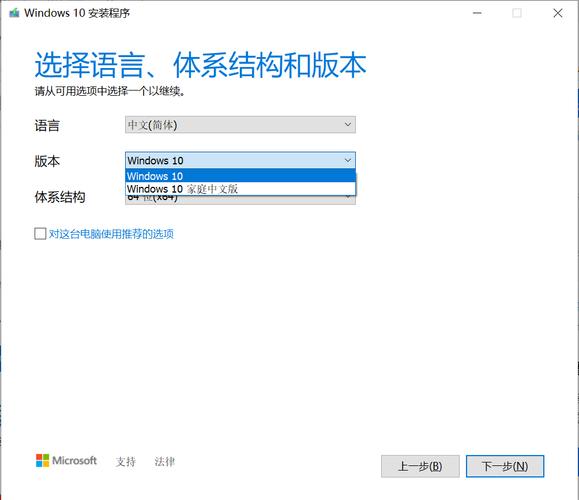Close the Windows 10 setup window
This screenshot has width=579, height=500.
[x=558, y=13]
